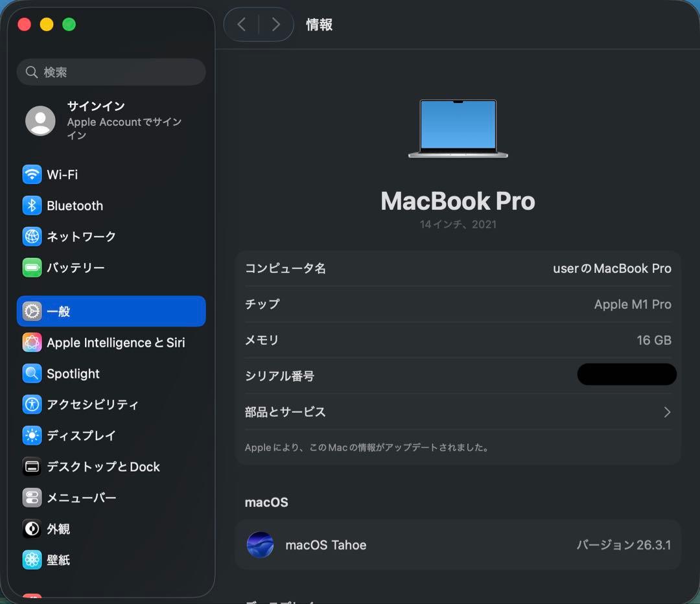Open 壁紙 wallpaper settings
Screen dimensions: 700x604
(x=60, y=560)
